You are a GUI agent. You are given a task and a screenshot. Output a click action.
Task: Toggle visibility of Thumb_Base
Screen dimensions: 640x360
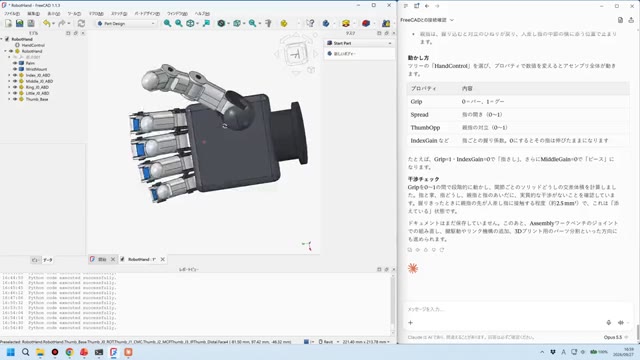point(15,99)
